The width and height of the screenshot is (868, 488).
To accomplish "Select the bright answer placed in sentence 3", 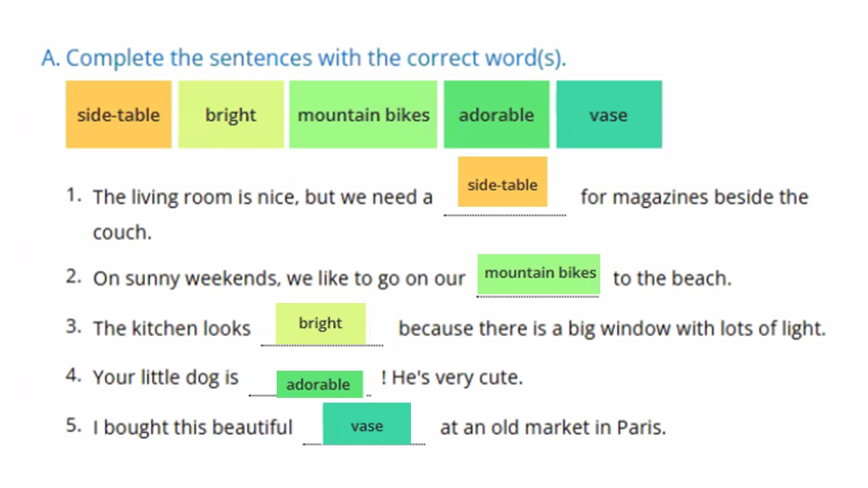I will tap(320, 323).
